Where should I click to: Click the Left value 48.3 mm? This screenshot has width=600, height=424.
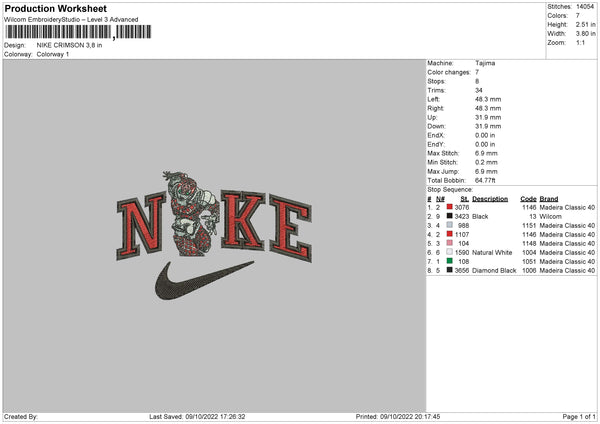coord(488,99)
